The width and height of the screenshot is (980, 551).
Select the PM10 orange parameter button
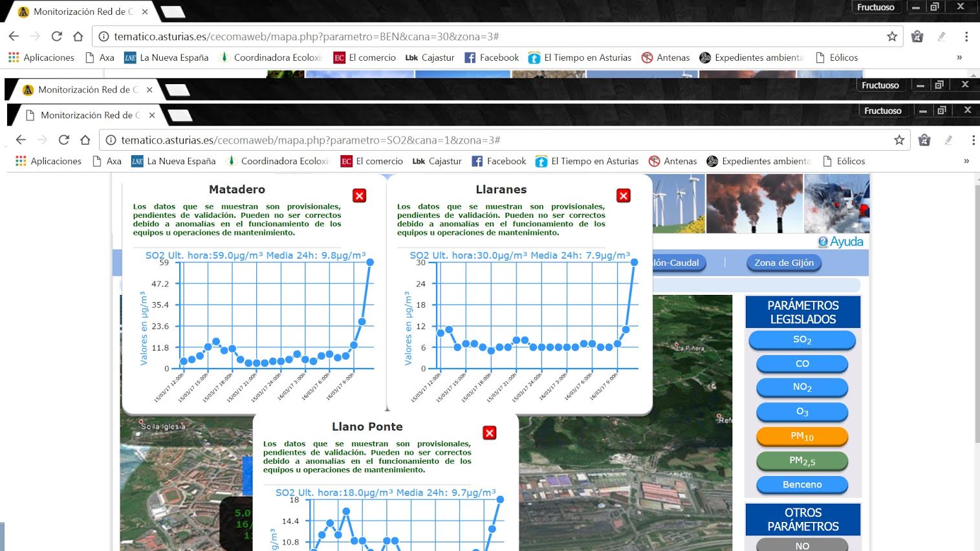[802, 437]
